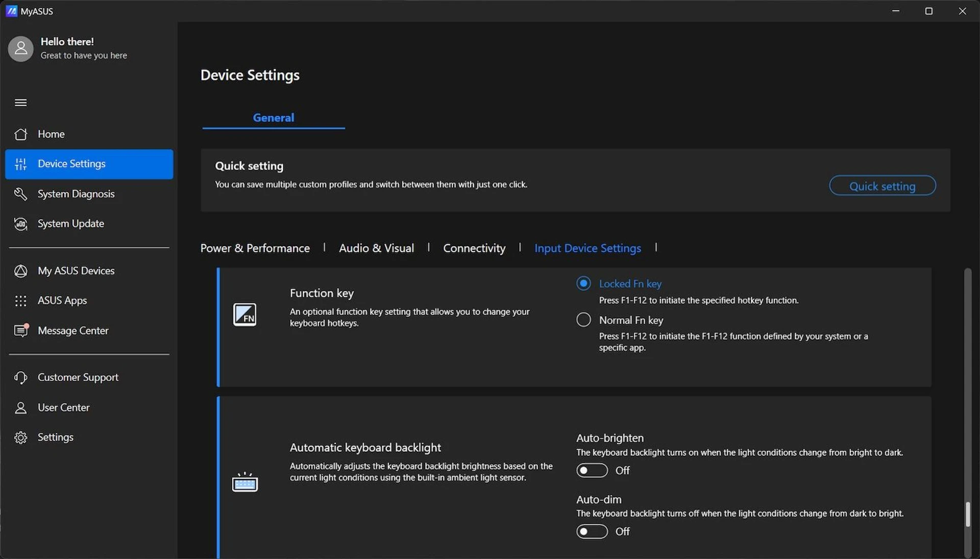The image size is (980, 559).
Task: Open Customer Support link in sidebar
Action: 89,377
